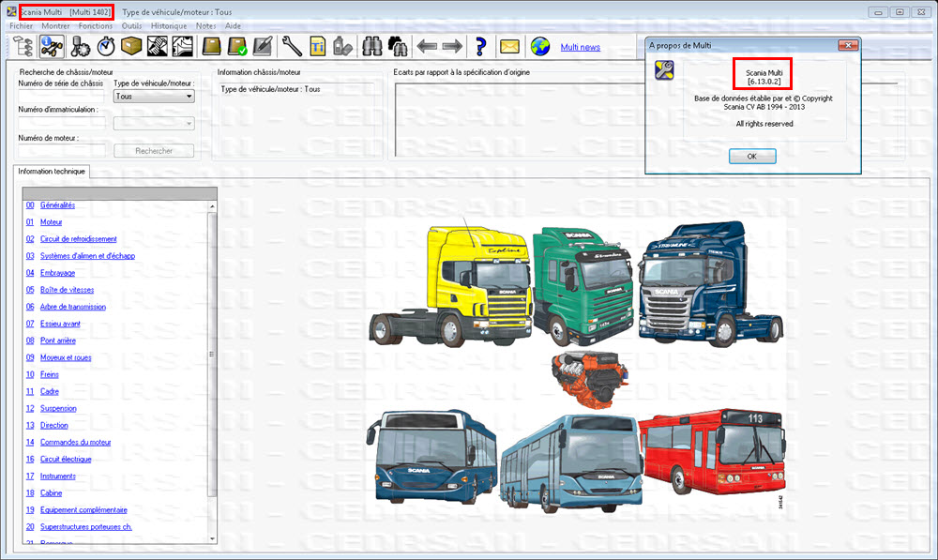The image size is (938, 560).
Task: Click OK in the A propos de Multi dialog
Action: click(x=752, y=156)
